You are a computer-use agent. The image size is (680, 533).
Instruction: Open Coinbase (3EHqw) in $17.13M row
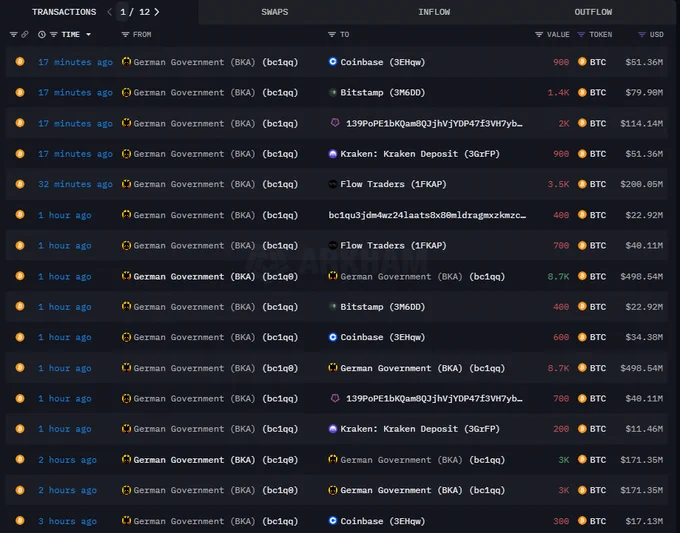coord(382,521)
